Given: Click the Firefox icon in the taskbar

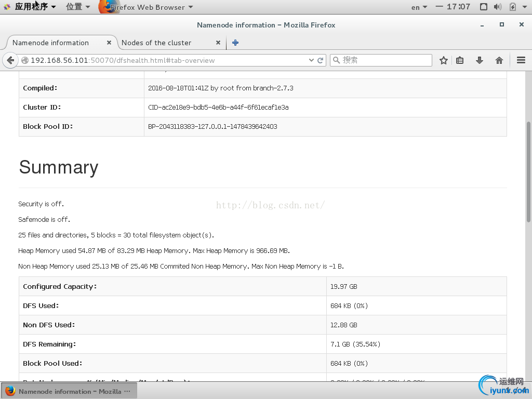Looking at the screenshot, I should (x=10, y=391).
